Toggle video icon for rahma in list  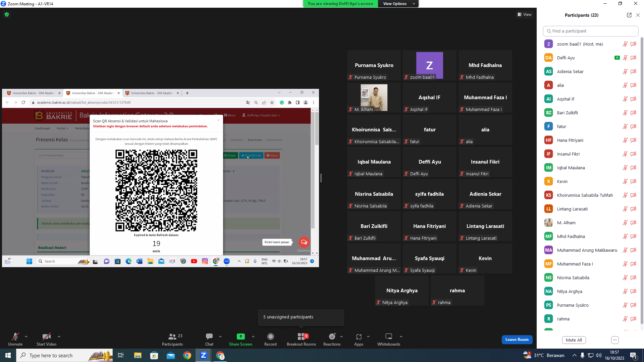pos(633,319)
